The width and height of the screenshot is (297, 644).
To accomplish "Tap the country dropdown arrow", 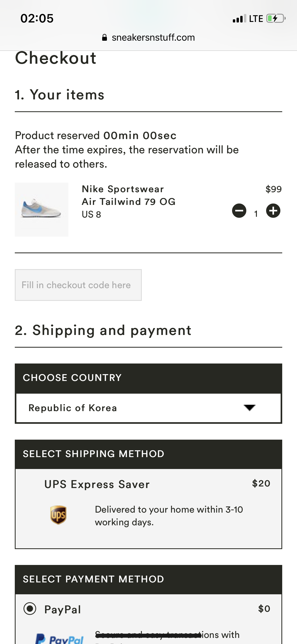I will 249,408.
